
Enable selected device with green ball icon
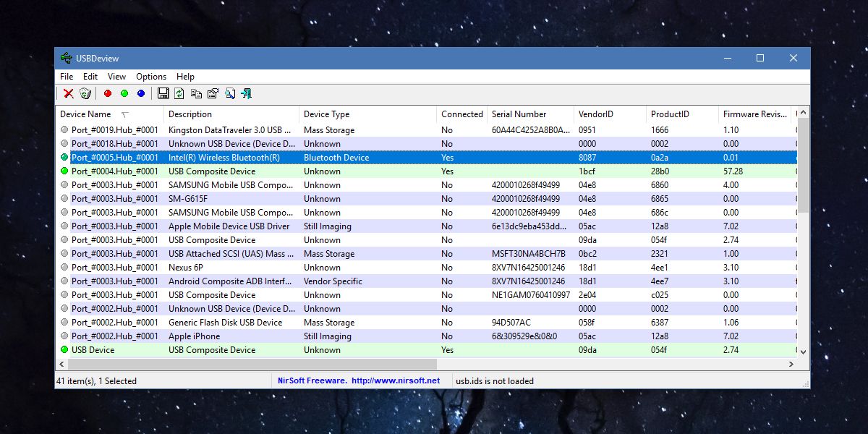click(124, 93)
